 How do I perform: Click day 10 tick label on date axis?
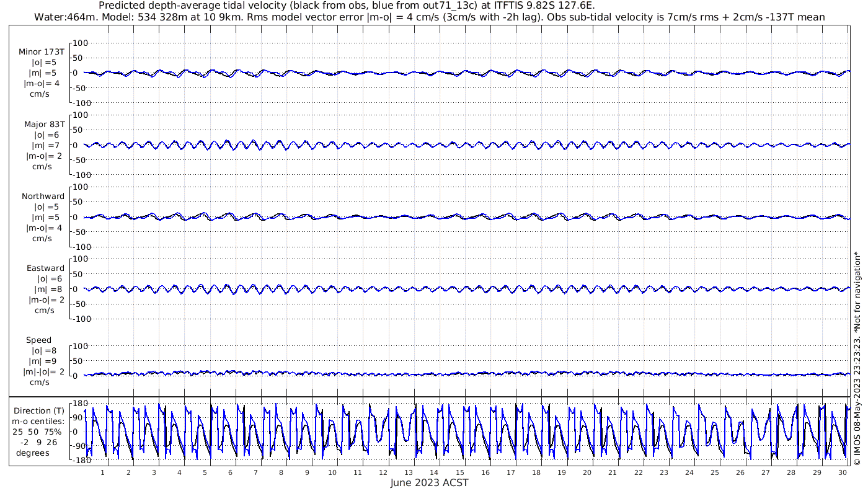coord(332,472)
